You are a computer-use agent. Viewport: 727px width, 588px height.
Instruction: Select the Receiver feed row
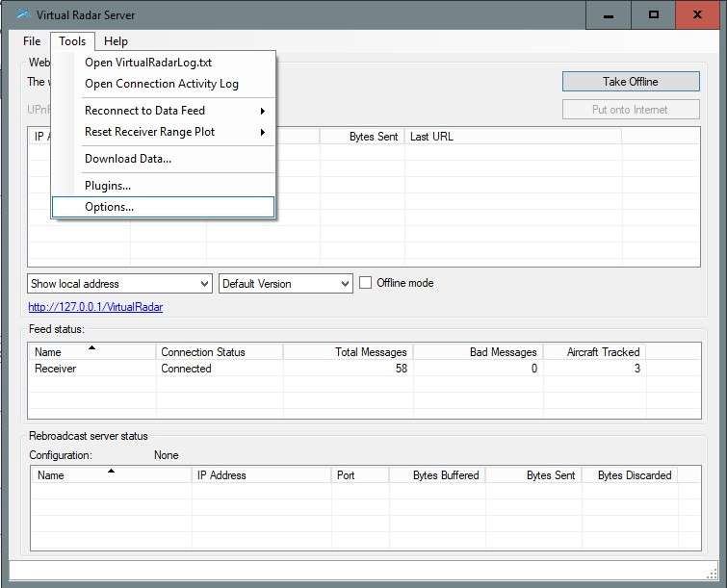pyautogui.click(x=364, y=369)
